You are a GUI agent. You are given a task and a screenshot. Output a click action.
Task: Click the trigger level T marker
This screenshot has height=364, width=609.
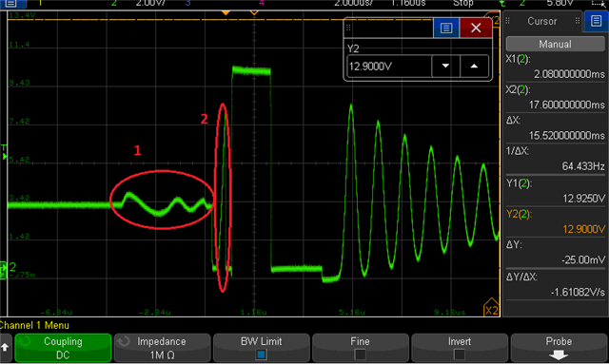pyautogui.click(x=4, y=152)
